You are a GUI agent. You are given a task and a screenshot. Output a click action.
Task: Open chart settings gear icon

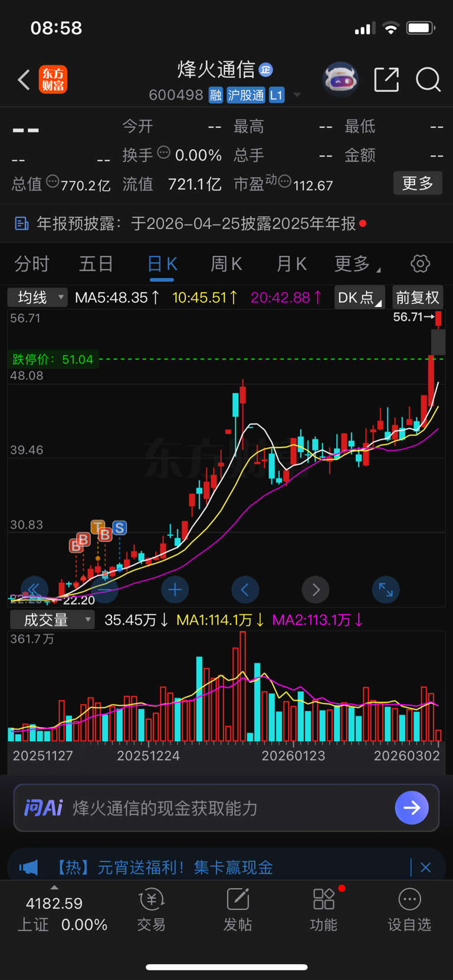click(420, 263)
